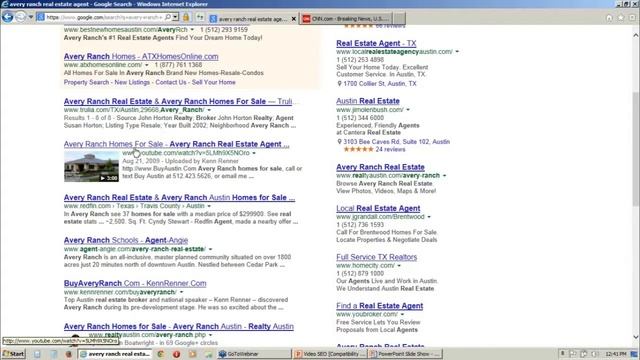Expand arrow next to abxhomesonline.com URL
Screen dimensions: 640x360
147,65
